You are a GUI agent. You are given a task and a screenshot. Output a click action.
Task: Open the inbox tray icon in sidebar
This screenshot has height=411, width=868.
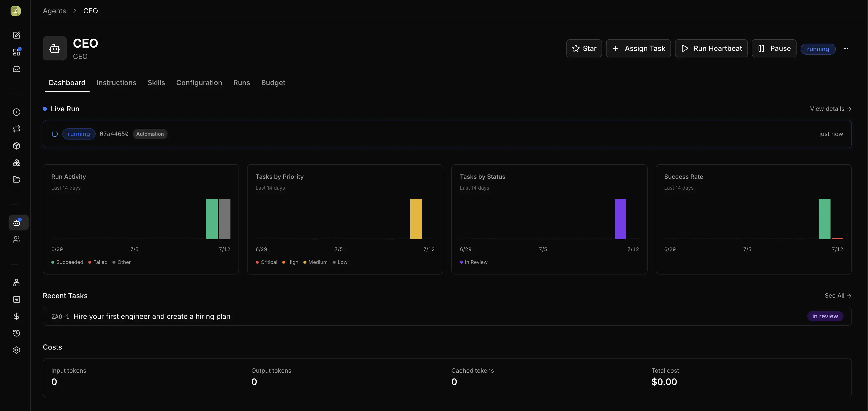17,69
